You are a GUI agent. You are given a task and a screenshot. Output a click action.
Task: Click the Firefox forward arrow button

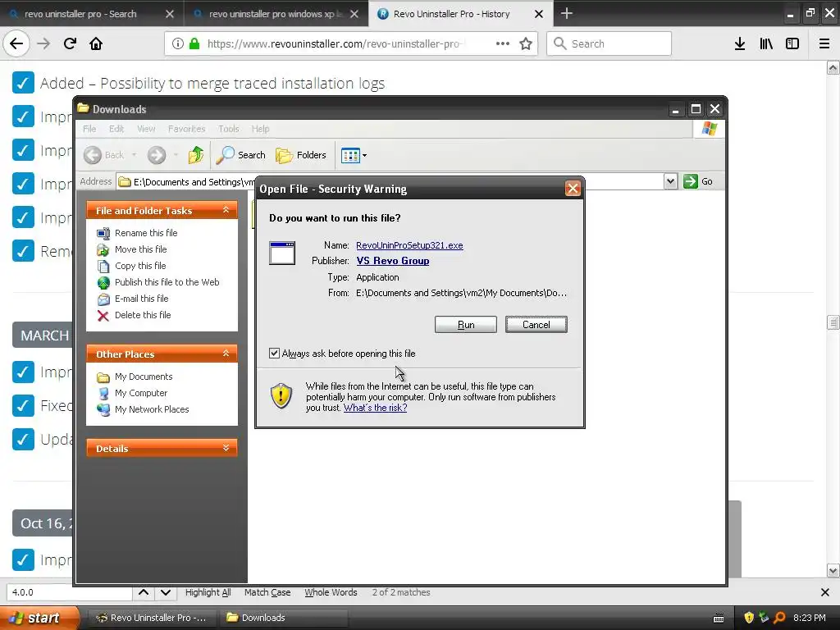[x=44, y=44]
